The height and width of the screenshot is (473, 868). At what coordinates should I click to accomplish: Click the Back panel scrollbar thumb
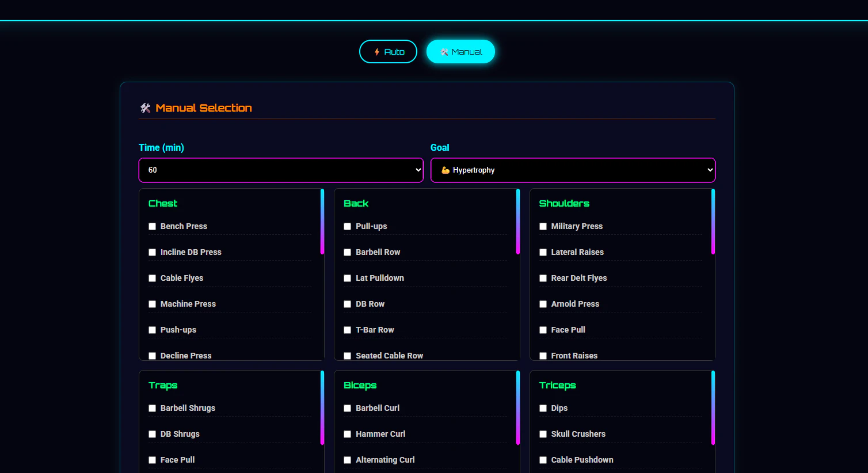pos(518,222)
